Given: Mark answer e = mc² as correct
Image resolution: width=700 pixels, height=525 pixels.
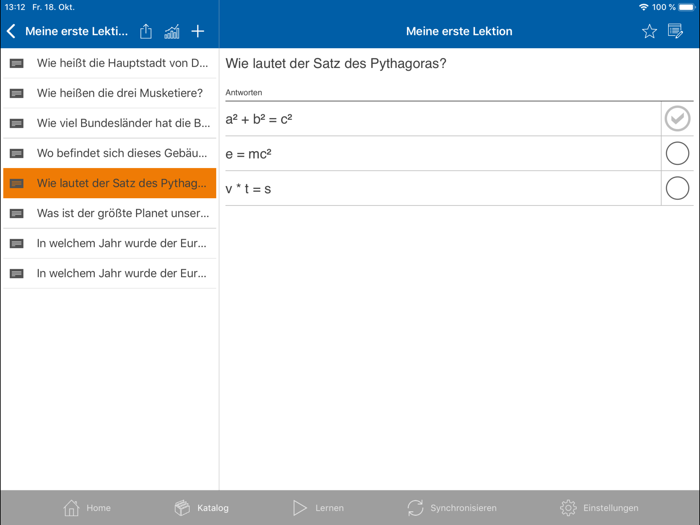Looking at the screenshot, I should [677, 153].
